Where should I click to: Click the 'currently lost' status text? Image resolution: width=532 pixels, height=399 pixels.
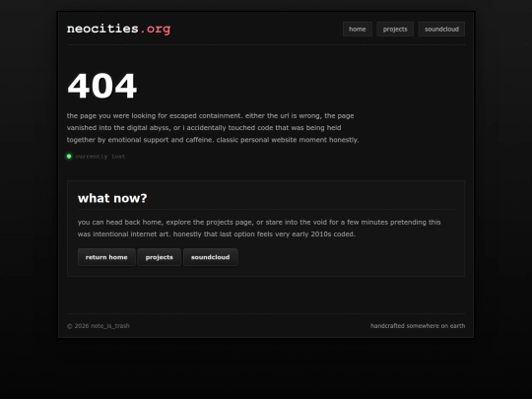100,157
